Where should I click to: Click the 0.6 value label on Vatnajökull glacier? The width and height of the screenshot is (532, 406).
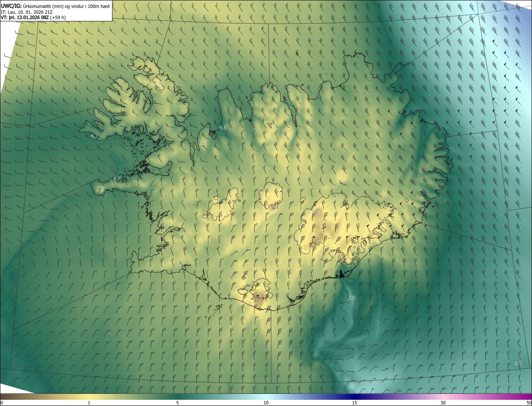317,212
